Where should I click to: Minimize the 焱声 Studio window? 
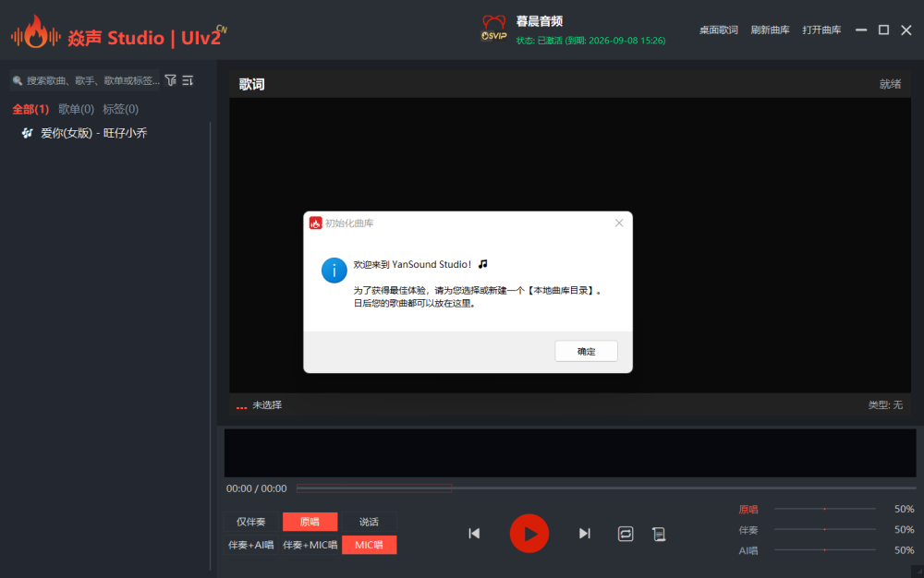point(861,30)
